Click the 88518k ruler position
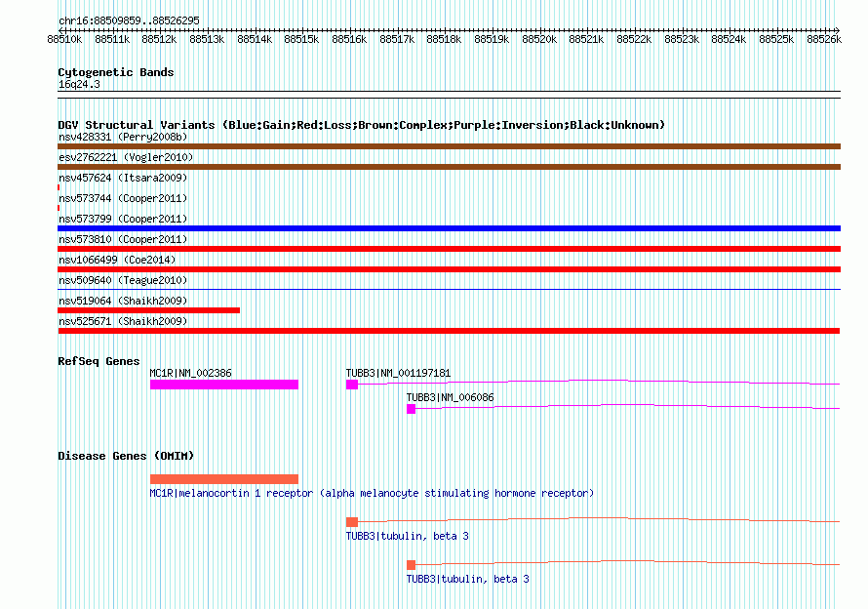Image resolution: width=868 pixels, height=609 pixels. (444, 39)
